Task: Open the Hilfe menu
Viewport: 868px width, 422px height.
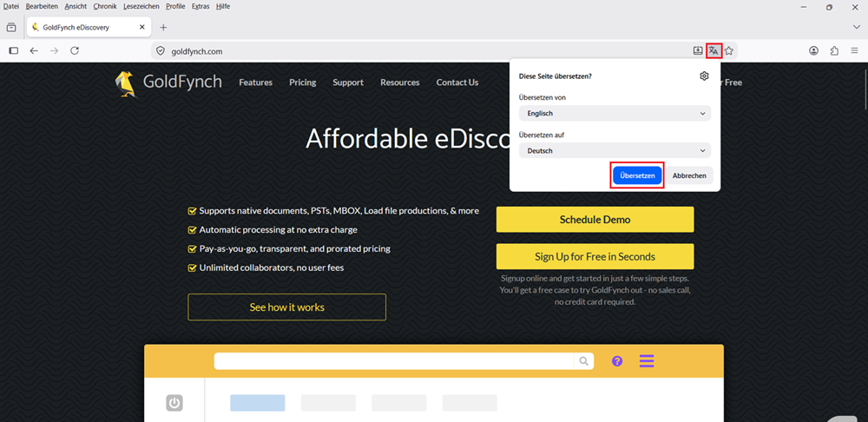Action: click(x=222, y=7)
